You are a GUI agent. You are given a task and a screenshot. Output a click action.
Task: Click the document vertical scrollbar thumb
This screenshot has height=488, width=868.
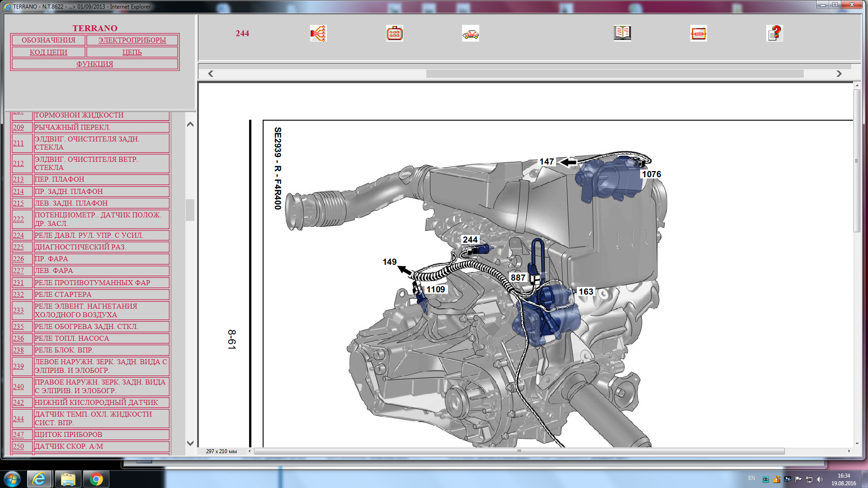click(x=857, y=161)
